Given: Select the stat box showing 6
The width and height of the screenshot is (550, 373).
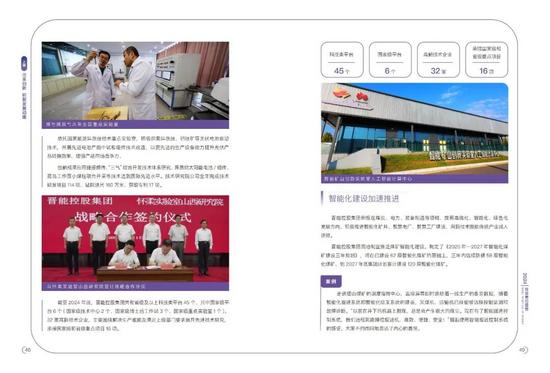Looking at the screenshot, I should tap(390, 60).
